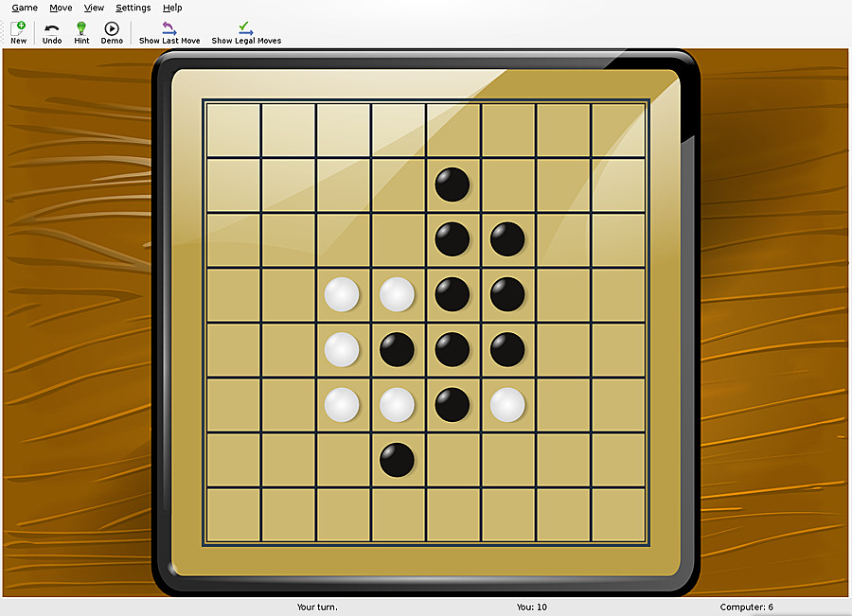Toggle Show Last Move toolbar button

169,33
